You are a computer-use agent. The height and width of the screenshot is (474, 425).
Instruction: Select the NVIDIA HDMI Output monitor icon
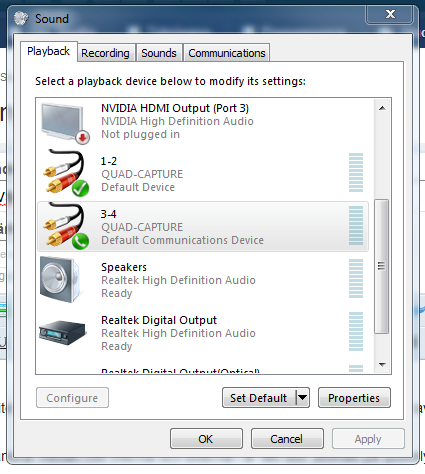click(65, 124)
